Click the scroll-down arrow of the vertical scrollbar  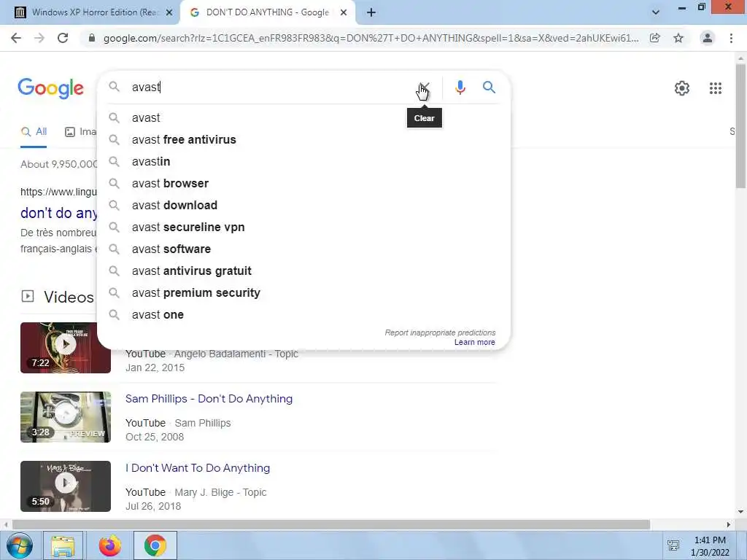741,513
